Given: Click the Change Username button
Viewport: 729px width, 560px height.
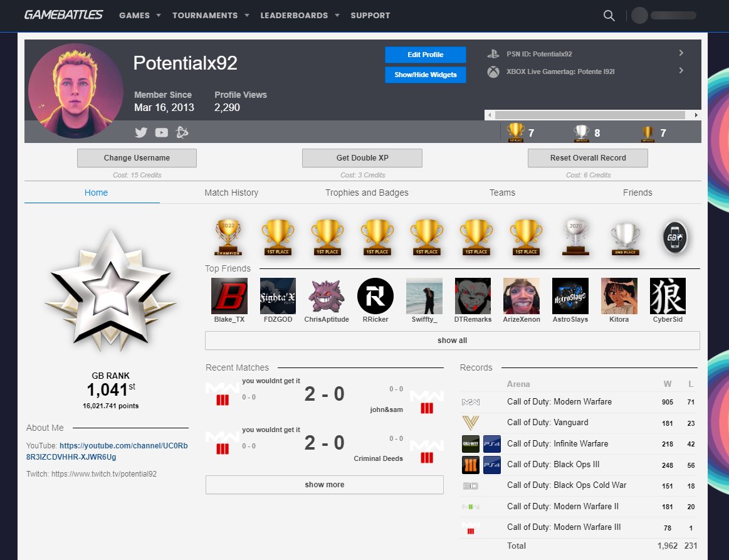Looking at the screenshot, I should [137, 157].
